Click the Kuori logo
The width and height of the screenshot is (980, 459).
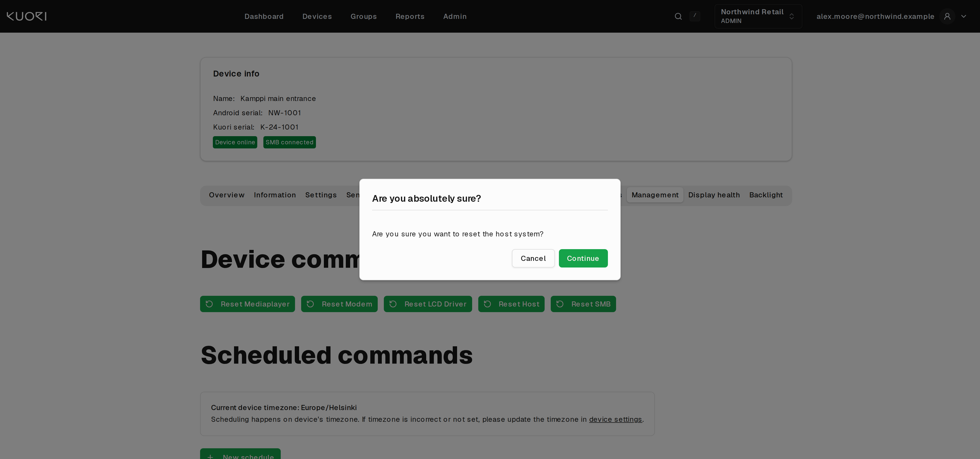coord(27,16)
